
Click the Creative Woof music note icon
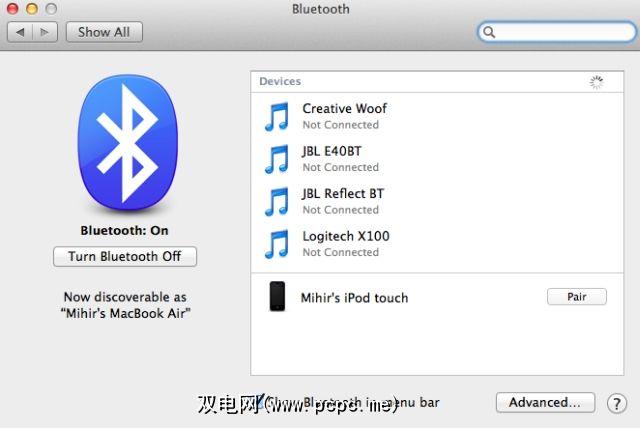click(276, 116)
